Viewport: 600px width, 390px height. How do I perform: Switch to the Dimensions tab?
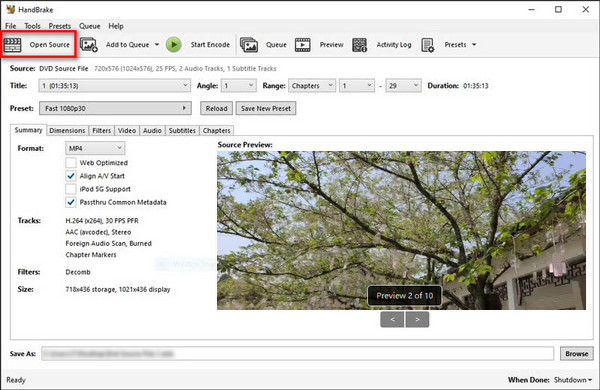(67, 131)
